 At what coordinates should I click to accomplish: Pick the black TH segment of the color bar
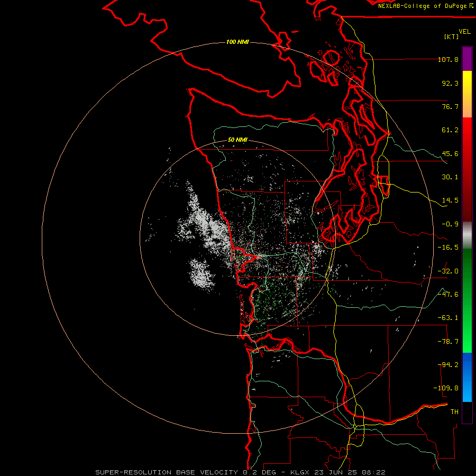(467, 413)
